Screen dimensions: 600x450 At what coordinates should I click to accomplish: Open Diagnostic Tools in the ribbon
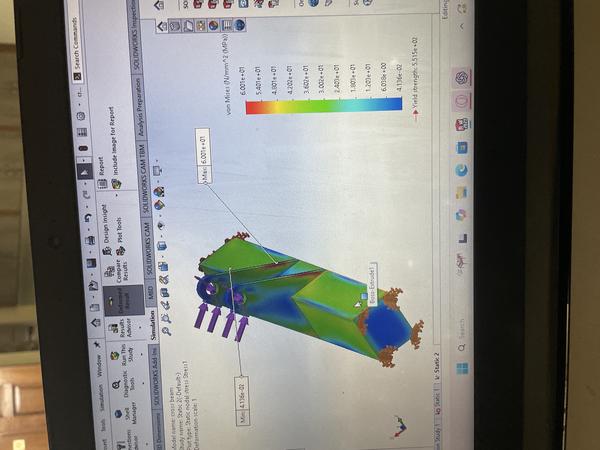(x=126, y=385)
